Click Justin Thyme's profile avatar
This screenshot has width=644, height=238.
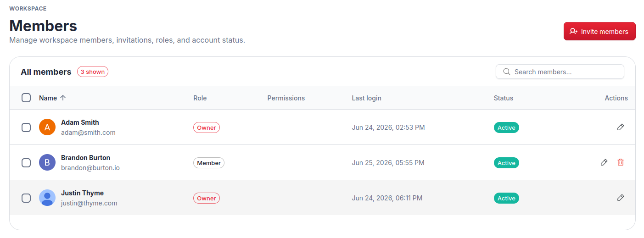point(47,198)
